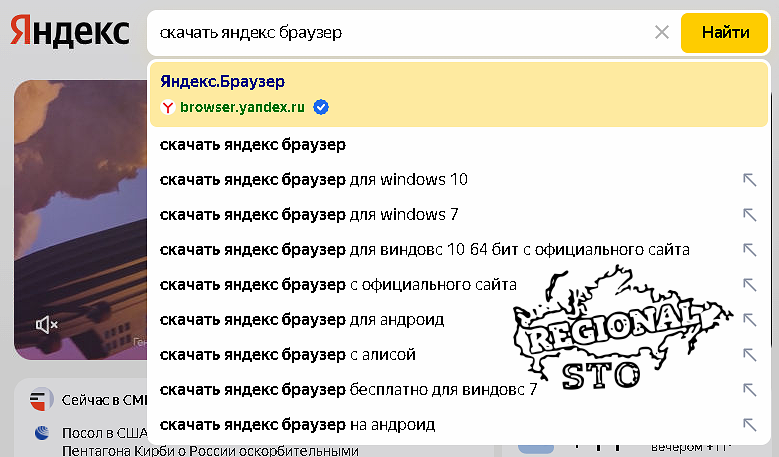Select the 'с алисой' suggestion
This screenshot has height=457, width=779.
pos(459,355)
